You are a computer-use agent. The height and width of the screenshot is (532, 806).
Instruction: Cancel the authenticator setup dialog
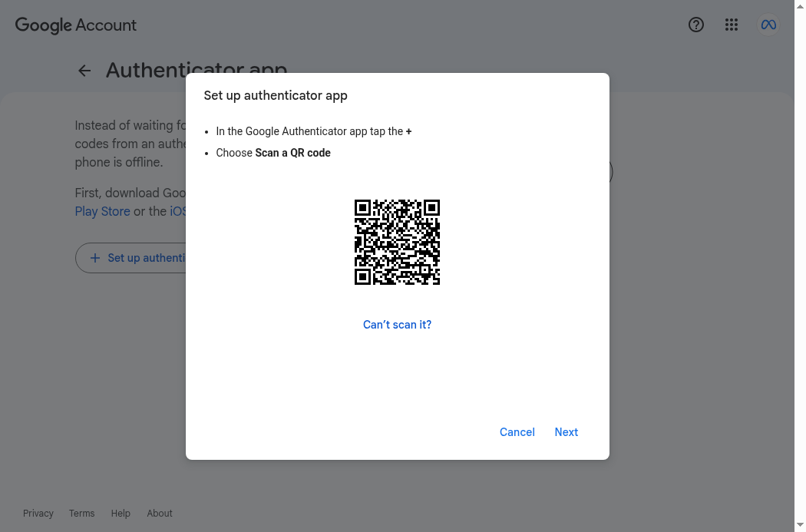click(x=517, y=432)
